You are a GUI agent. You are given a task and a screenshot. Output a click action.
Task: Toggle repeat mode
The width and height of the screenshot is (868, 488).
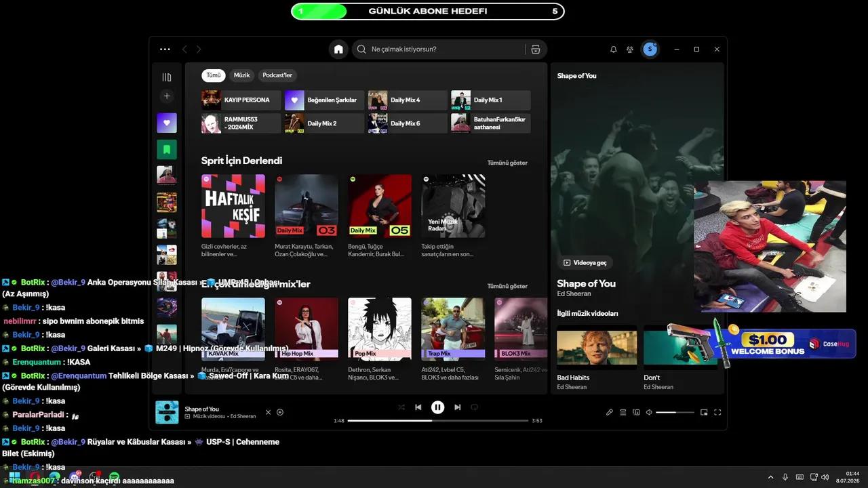tap(475, 407)
